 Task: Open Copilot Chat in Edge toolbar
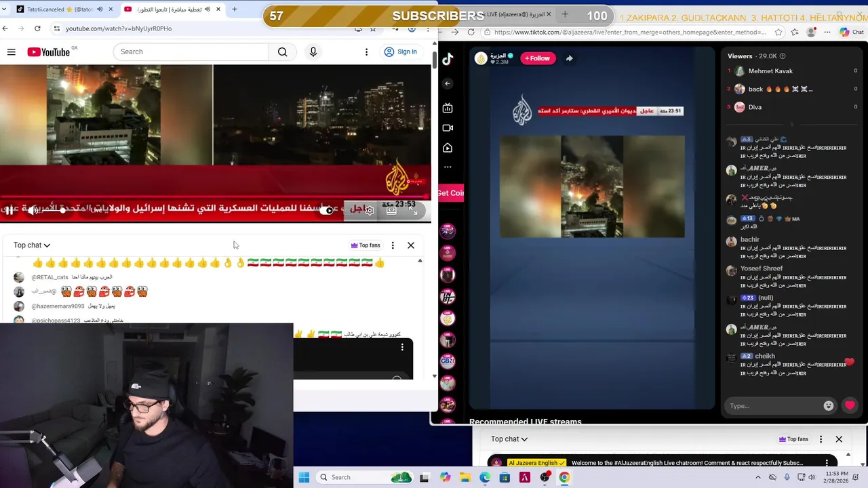[x=851, y=32]
